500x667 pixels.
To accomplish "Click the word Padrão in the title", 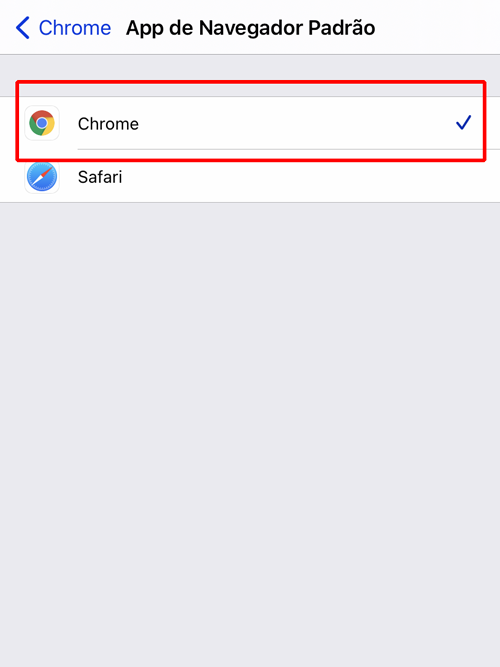I will tap(342, 28).
